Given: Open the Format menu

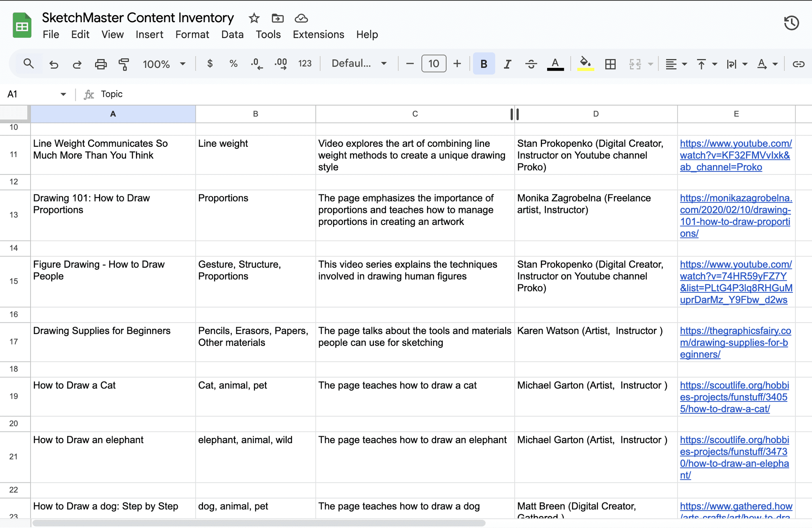Looking at the screenshot, I should pos(192,35).
